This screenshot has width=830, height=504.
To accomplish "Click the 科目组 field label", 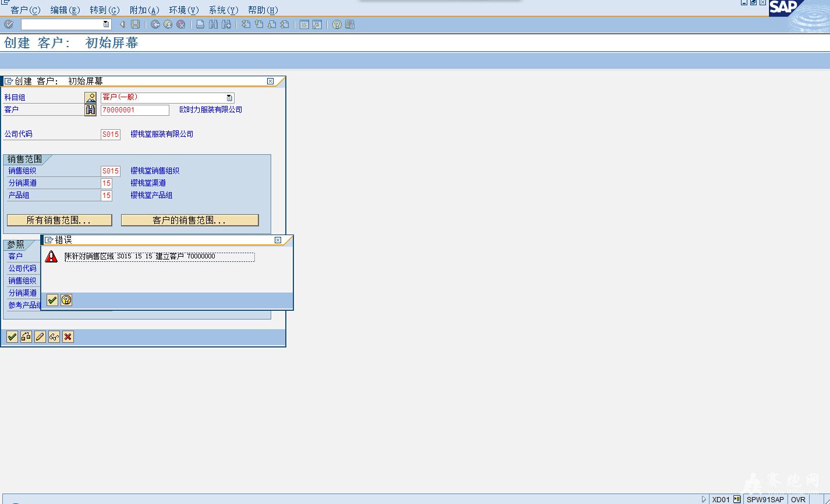I will coord(15,97).
